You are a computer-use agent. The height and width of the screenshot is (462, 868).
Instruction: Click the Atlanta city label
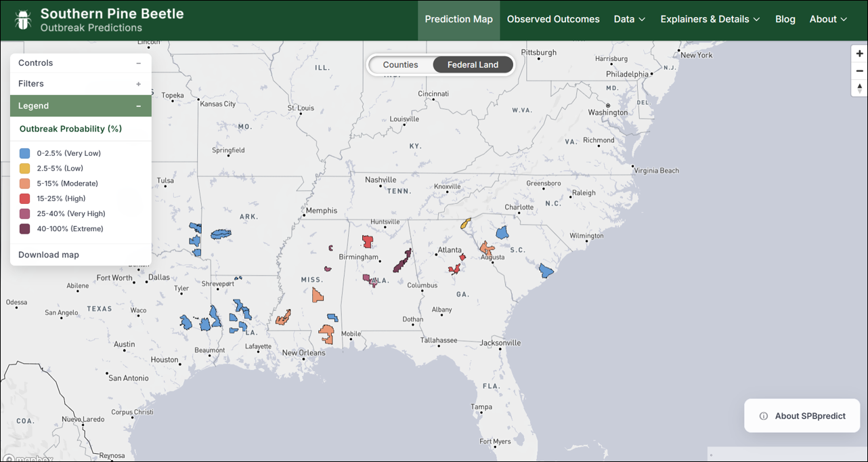(450, 250)
